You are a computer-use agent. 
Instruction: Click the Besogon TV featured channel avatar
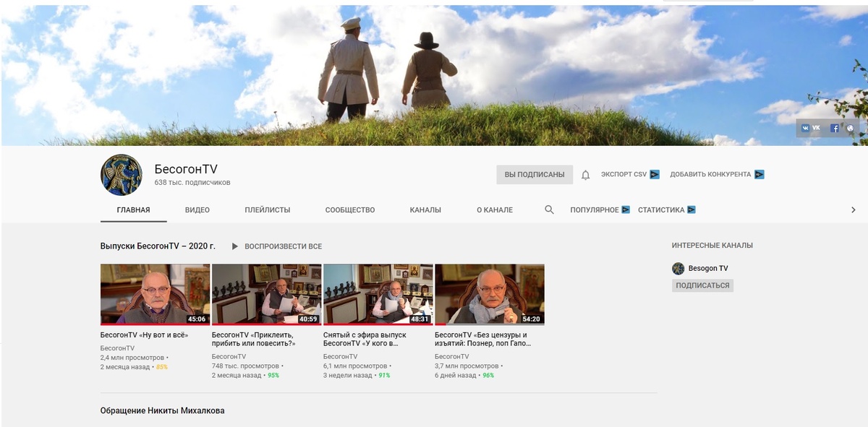point(678,268)
